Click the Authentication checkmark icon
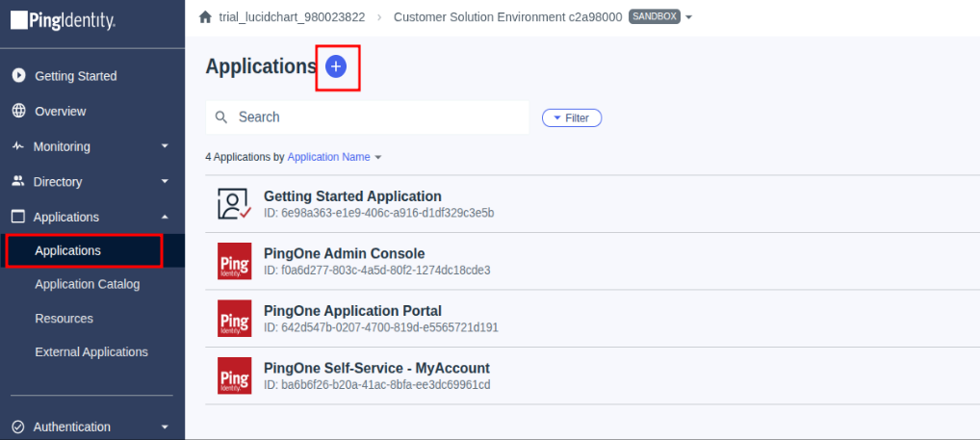Image resolution: width=980 pixels, height=440 pixels. [x=18, y=427]
